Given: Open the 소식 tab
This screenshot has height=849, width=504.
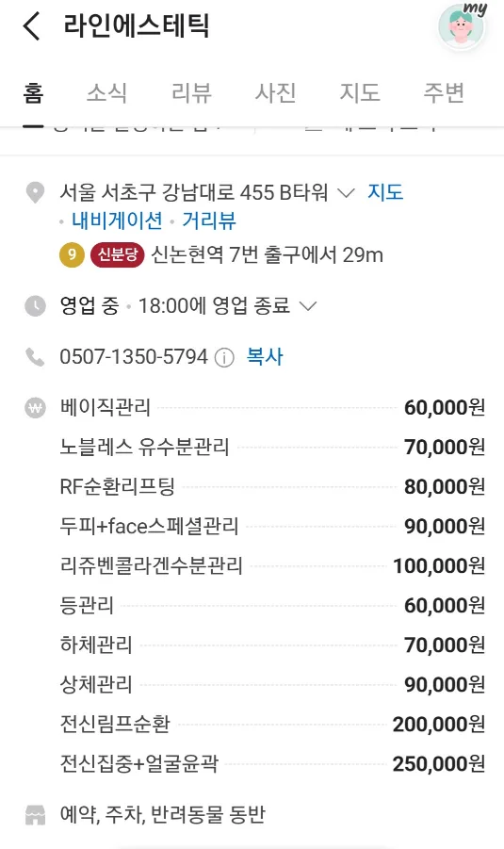Looking at the screenshot, I should click(x=107, y=92).
